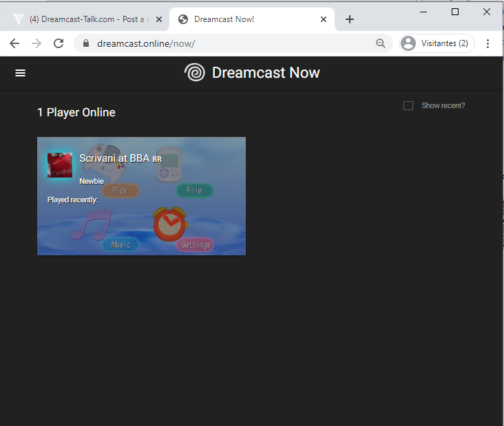Click the dreamcast.online/now address bar

coord(233,43)
